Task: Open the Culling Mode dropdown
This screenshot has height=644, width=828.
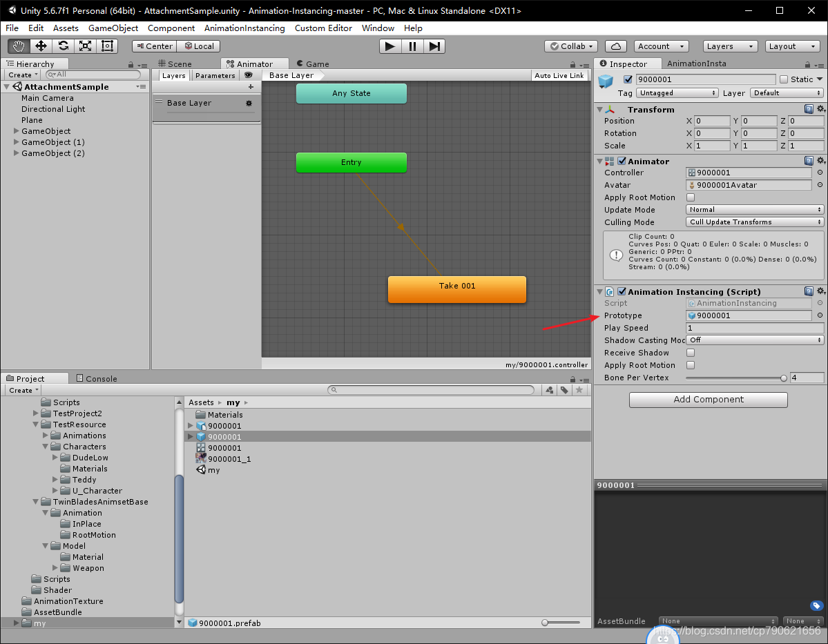Action: [754, 222]
